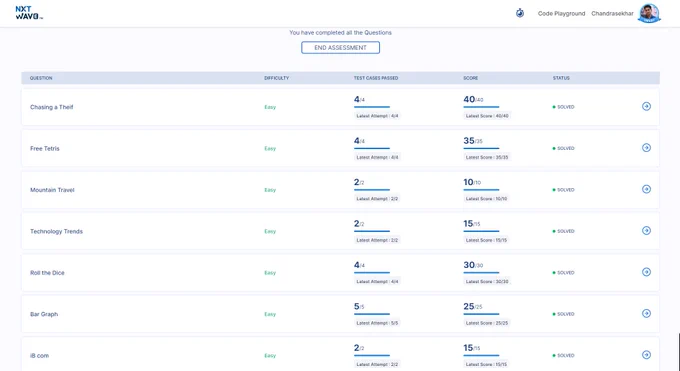Click the NxtWave logo
Viewport: 680px width, 371px height.
29,13
